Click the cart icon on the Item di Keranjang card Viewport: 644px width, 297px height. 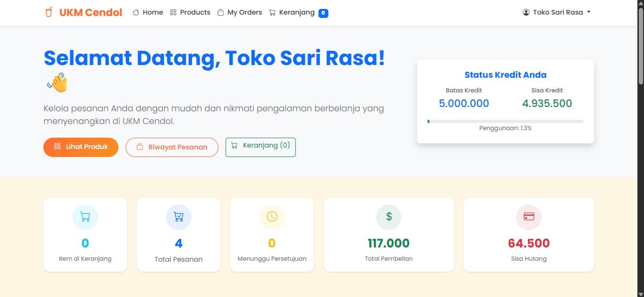coord(85,217)
